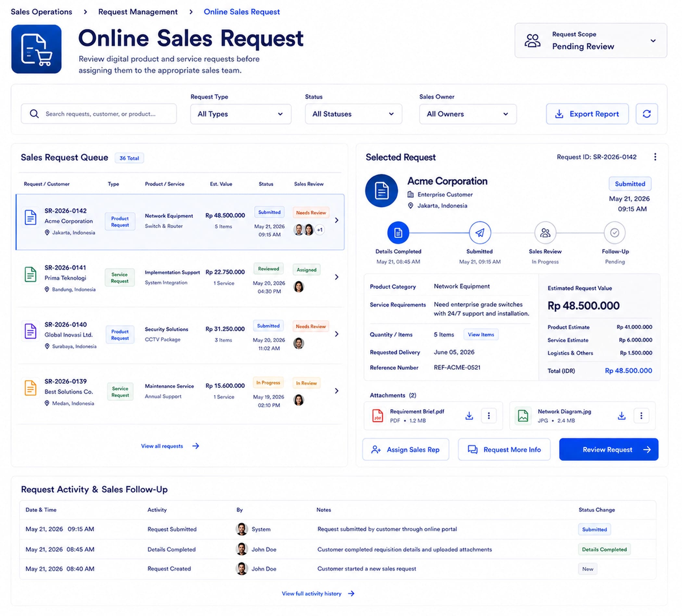
Task: Expand the All Types request type dropdown
Action: (241, 114)
